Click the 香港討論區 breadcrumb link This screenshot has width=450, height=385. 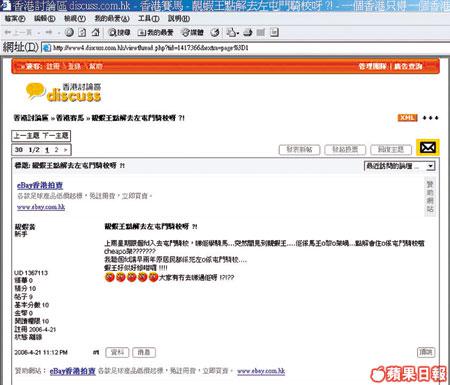(x=31, y=118)
